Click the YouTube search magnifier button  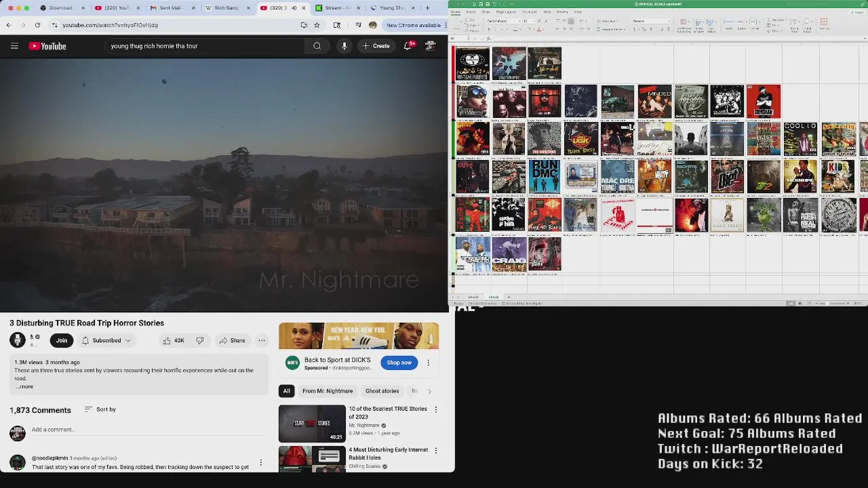pyautogui.click(x=317, y=46)
